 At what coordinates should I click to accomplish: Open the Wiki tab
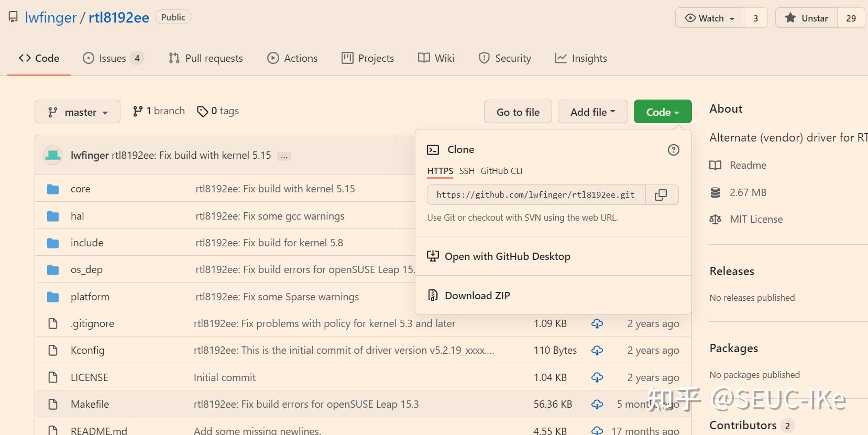(436, 58)
